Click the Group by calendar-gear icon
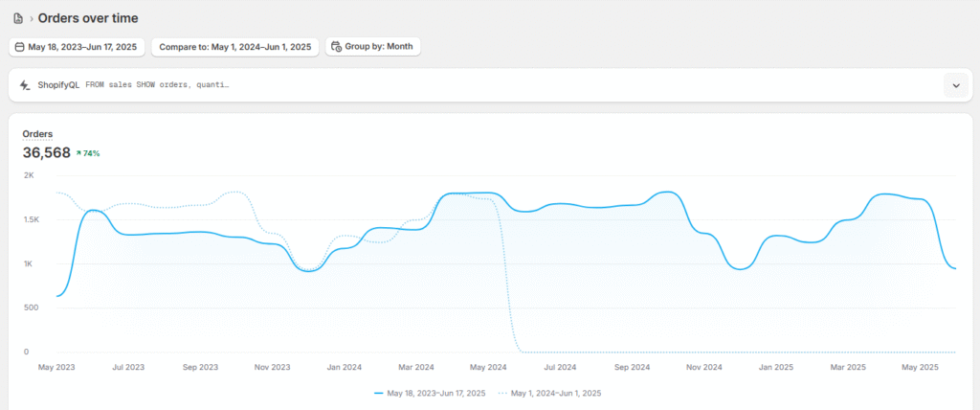Screen dimensions: 980x410 pos(336,46)
